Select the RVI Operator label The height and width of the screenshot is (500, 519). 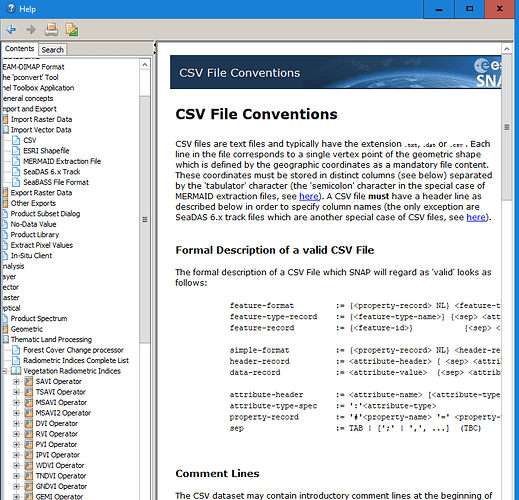tap(57, 434)
